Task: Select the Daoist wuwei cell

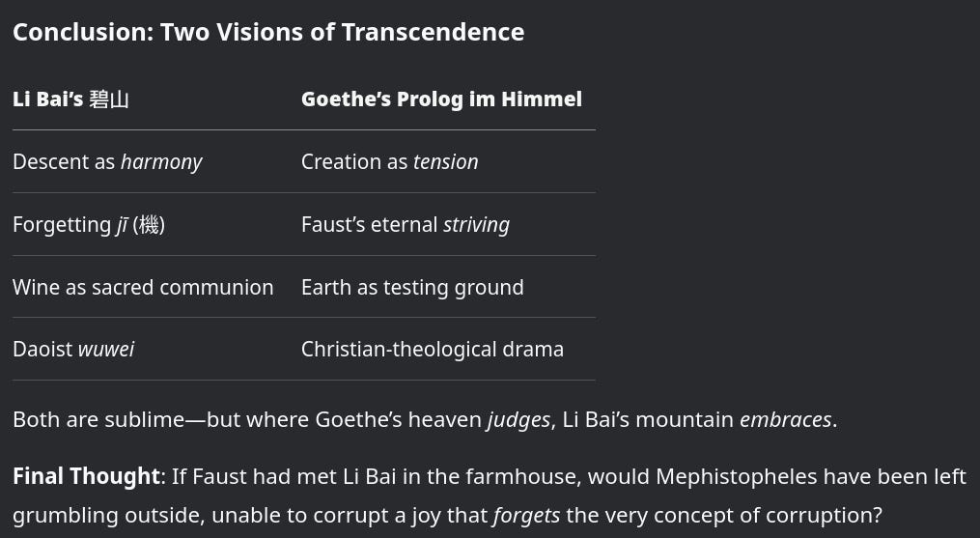Action: click(73, 349)
